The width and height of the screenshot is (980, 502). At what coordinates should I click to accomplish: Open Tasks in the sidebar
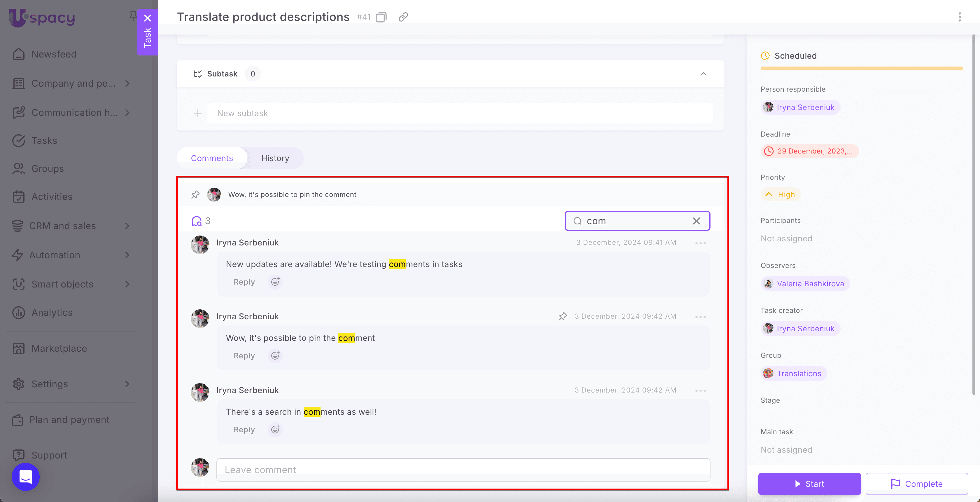pyautogui.click(x=44, y=141)
